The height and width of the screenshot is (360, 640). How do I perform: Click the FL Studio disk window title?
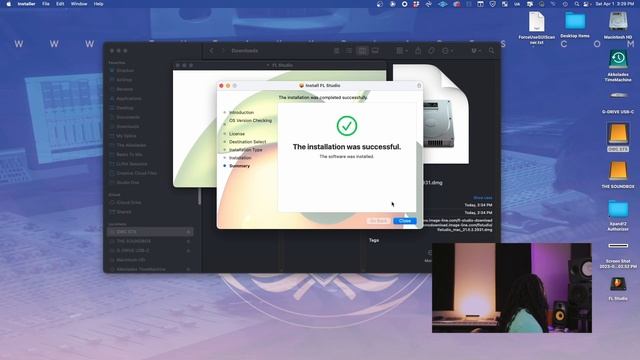tap(282, 65)
